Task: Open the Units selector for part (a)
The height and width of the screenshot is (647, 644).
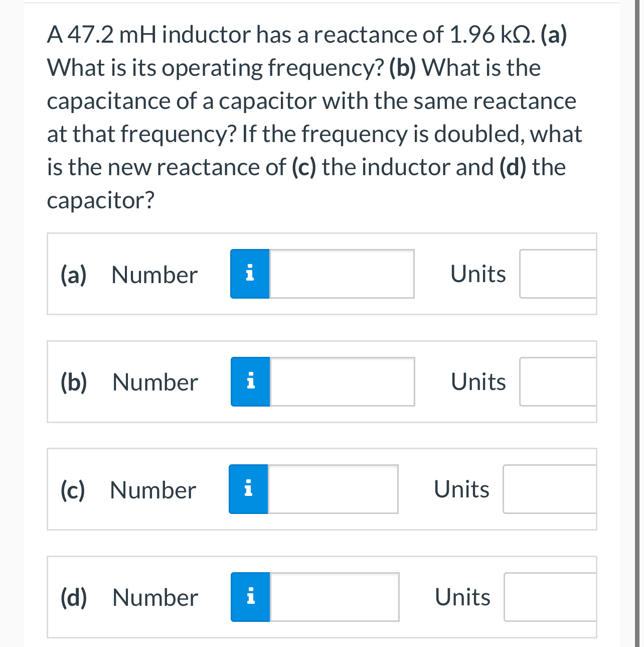Action: (x=558, y=274)
